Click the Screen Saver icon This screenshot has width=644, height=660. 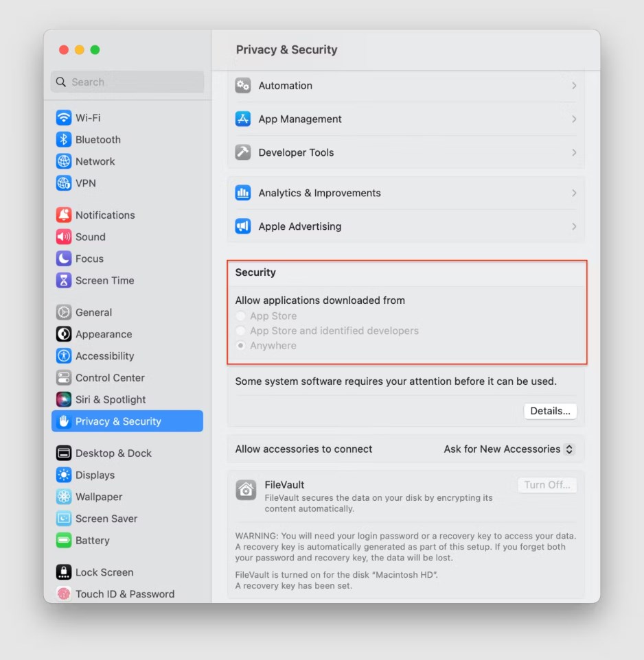coord(64,519)
